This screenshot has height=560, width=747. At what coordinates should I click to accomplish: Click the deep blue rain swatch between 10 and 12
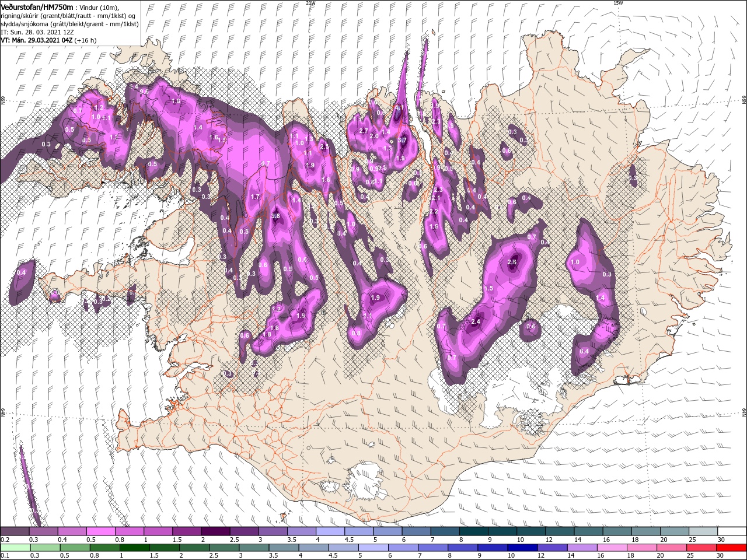pos(523,548)
